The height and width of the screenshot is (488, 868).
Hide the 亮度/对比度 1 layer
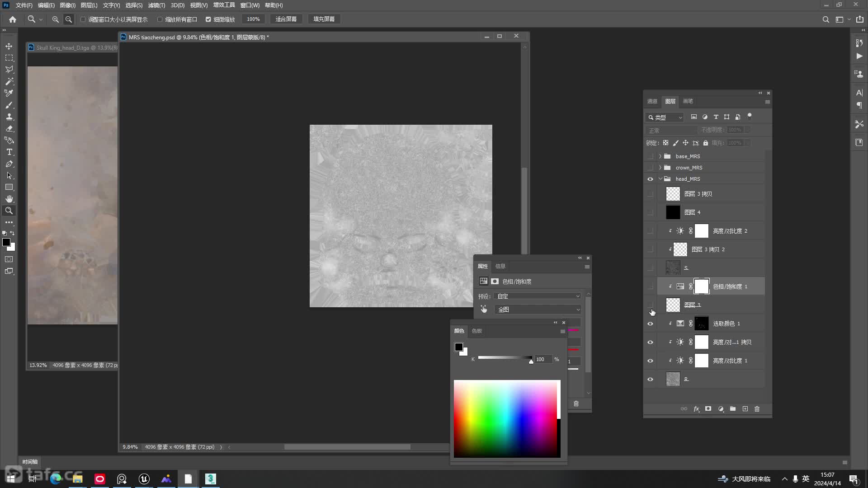[x=650, y=361]
